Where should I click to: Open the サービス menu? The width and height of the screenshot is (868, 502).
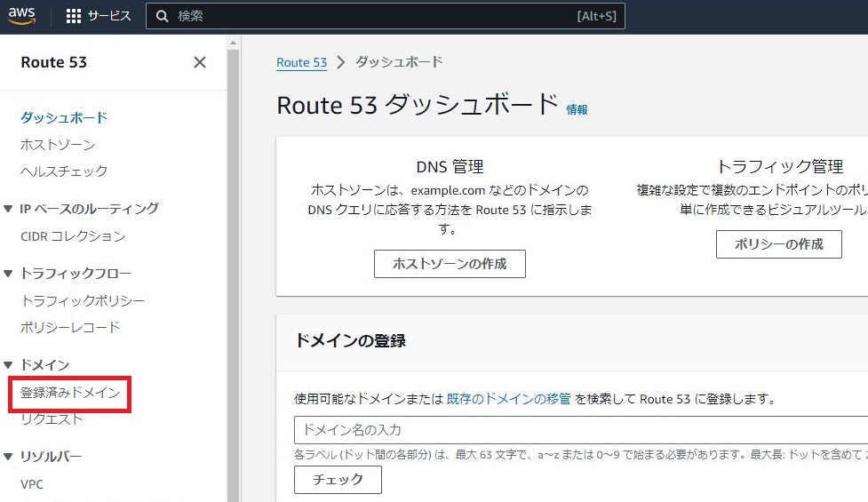pyautogui.click(x=109, y=16)
